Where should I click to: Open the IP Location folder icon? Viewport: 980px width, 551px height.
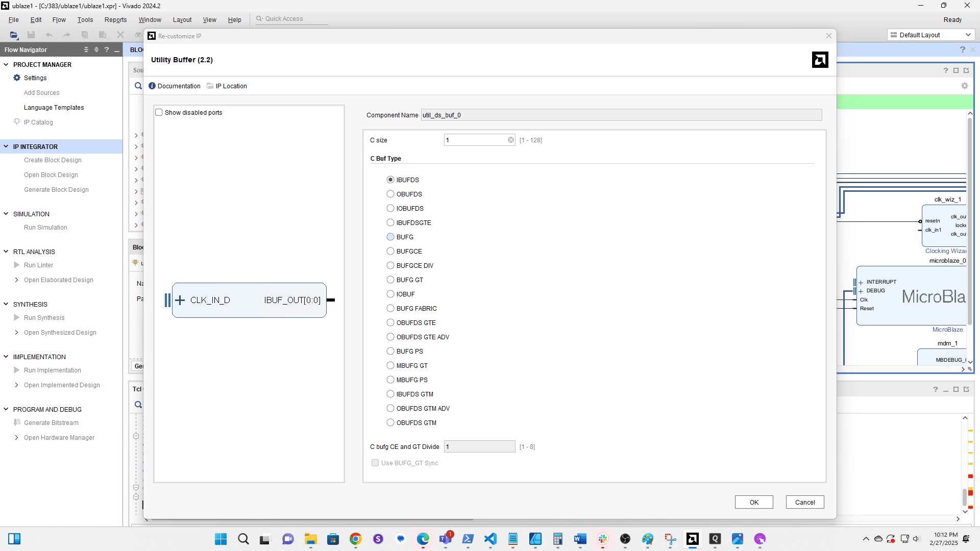(210, 86)
